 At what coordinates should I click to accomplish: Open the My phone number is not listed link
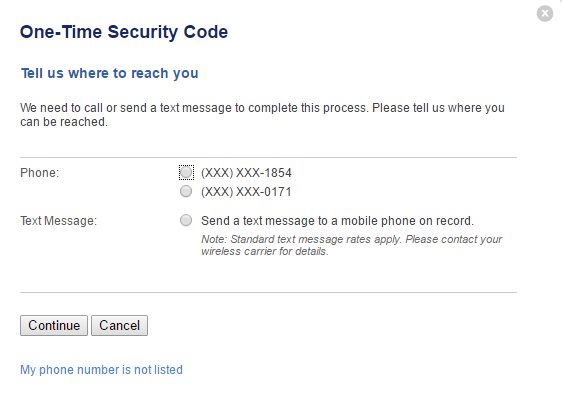[101, 370]
